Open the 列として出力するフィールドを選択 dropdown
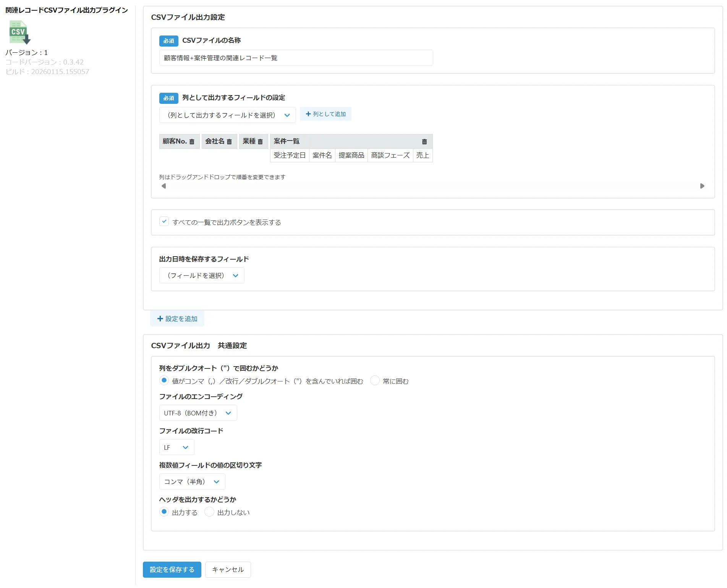Screen dimensions: 727x588 point(227,115)
